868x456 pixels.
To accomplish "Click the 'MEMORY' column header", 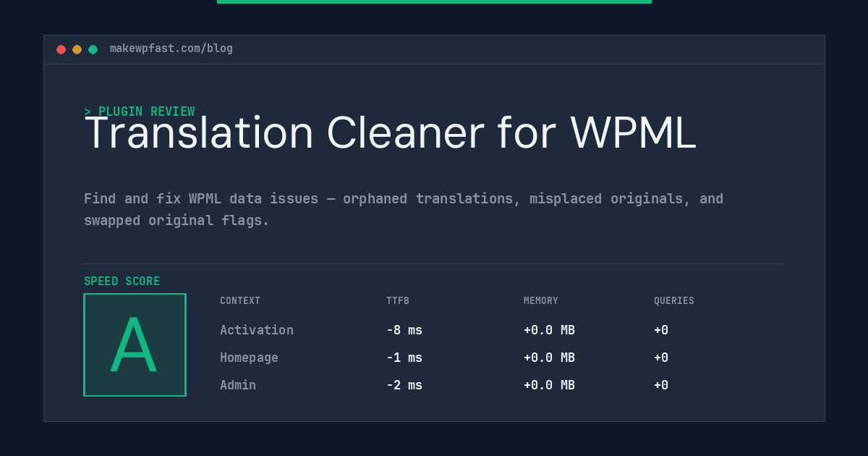I will pos(541,301).
